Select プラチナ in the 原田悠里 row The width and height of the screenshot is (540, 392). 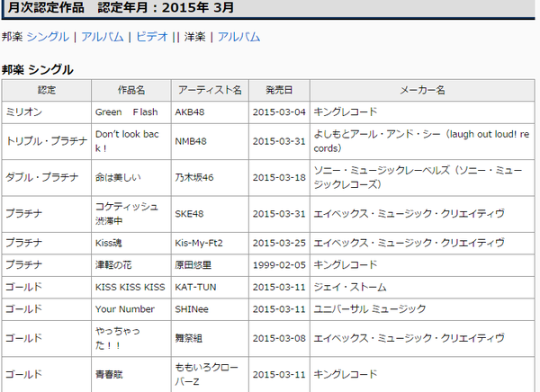(x=47, y=265)
